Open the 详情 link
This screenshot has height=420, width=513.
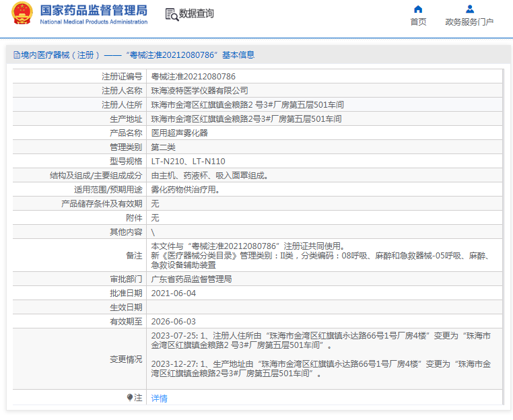click(160, 398)
